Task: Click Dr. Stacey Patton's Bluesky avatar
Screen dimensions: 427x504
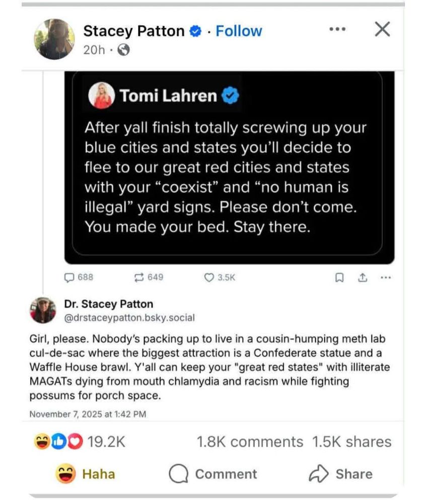Action: [43, 310]
